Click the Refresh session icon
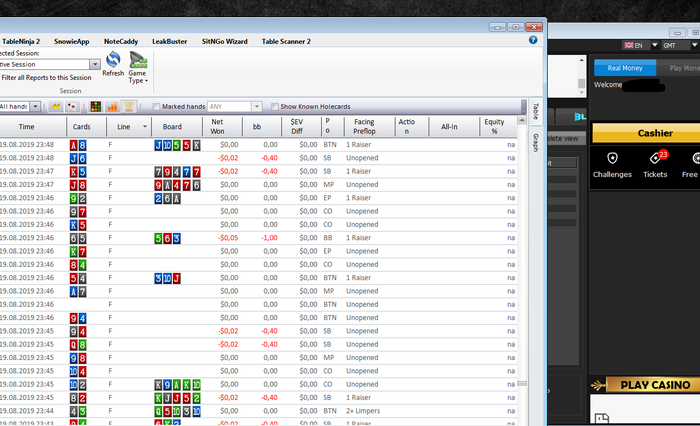Screen dimensions: 700x426 pos(113,60)
